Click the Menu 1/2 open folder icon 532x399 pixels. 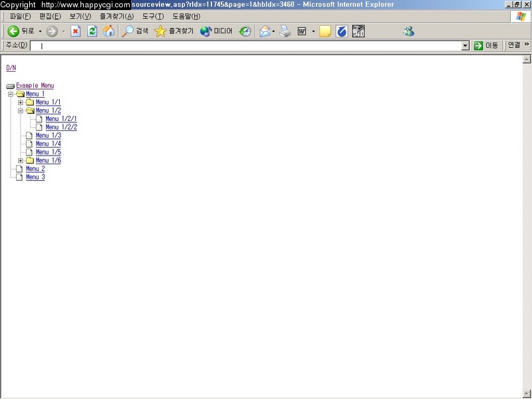pos(30,110)
